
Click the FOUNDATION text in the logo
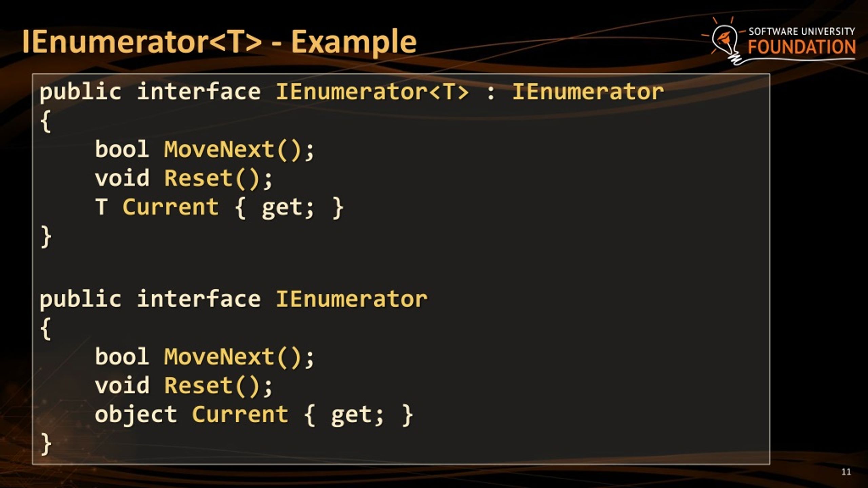coord(802,47)
